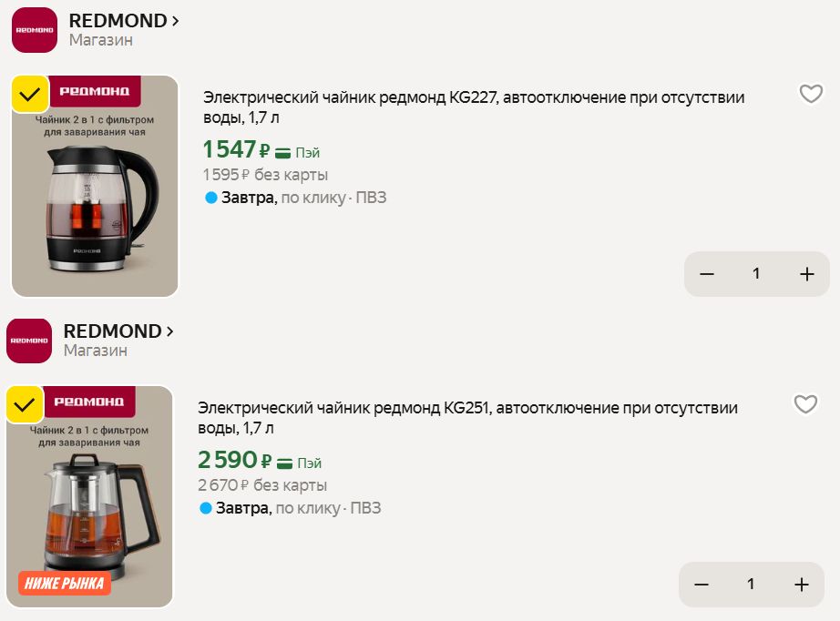
Task: Expand first REDMOND store via chevron arrow
Action: tap(175, 21)
